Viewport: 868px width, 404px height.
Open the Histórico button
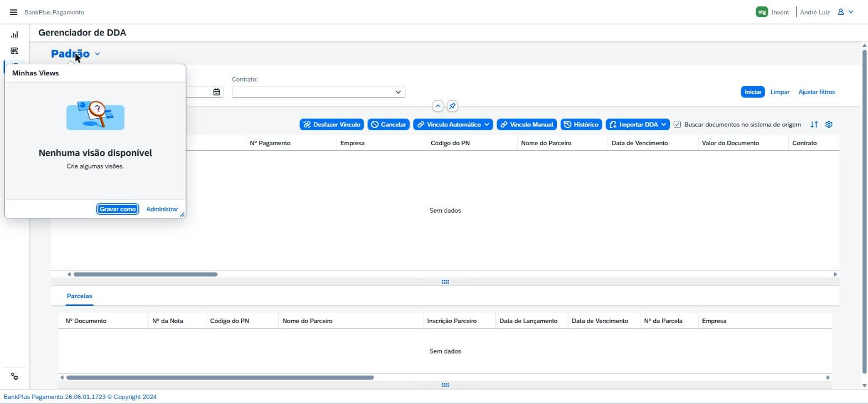tap(581, 125)
